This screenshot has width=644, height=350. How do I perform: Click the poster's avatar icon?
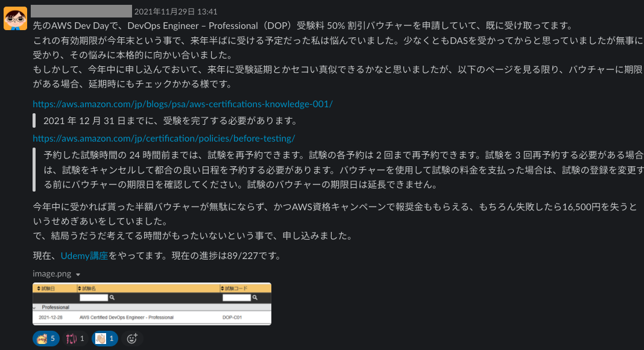pyautogui.click(x=16, y=13)
